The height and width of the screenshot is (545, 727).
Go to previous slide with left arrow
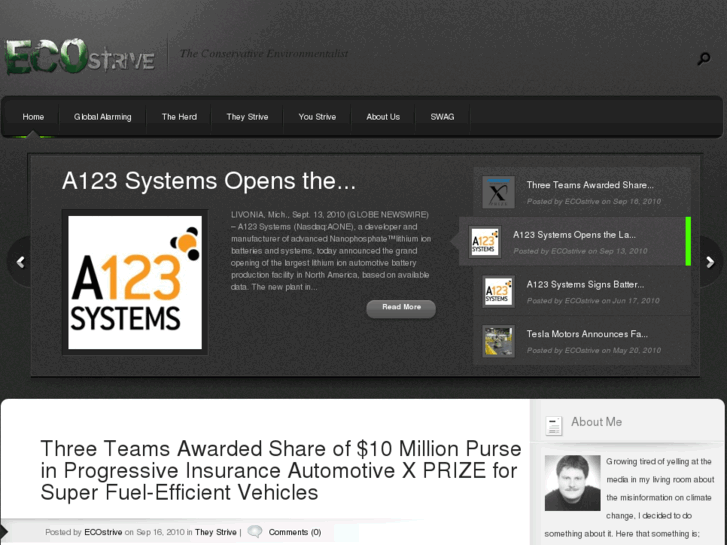tap(20, 263)
